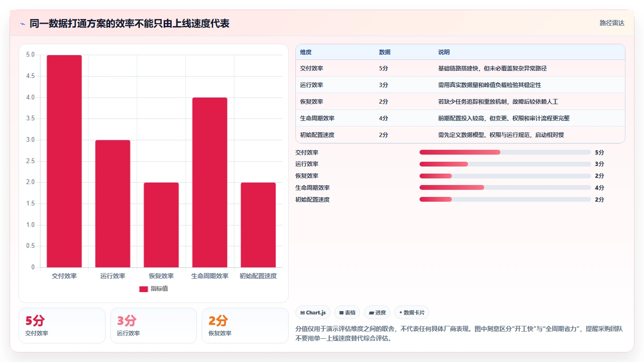Click the 交付效率 bar in the chart

pos(64,161)
